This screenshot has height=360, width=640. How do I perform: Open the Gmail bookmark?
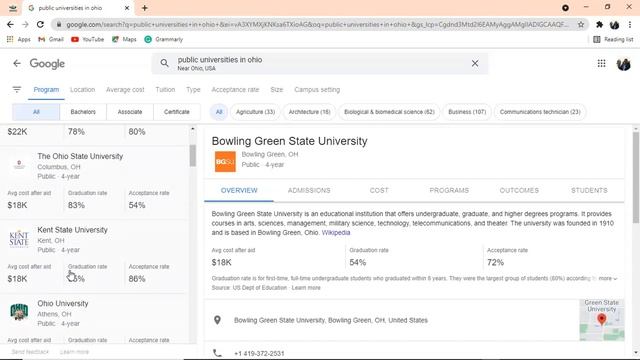click(51, 39)
